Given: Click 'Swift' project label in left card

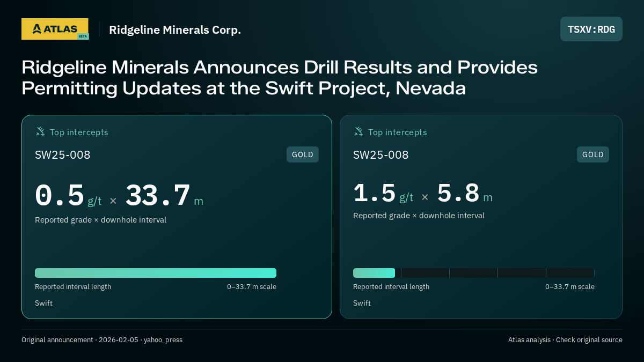Looking at the screenshot, I should point(43,303).
